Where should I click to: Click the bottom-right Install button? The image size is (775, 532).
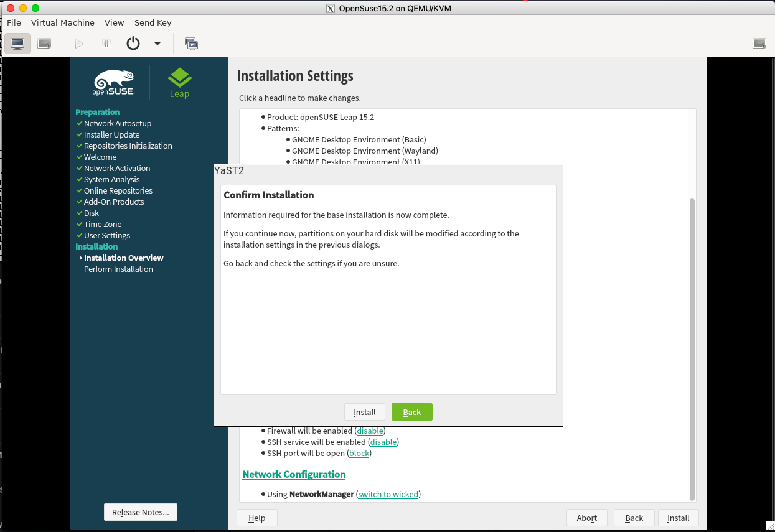[x=679, y=518]
